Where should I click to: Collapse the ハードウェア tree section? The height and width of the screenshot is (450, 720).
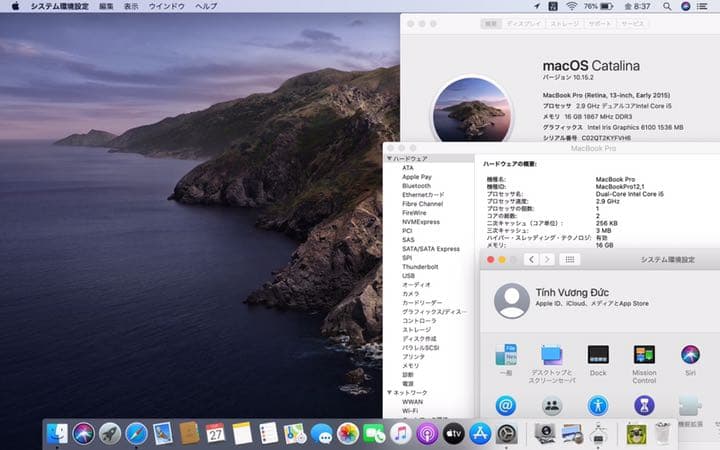click(x=389, y=158)
